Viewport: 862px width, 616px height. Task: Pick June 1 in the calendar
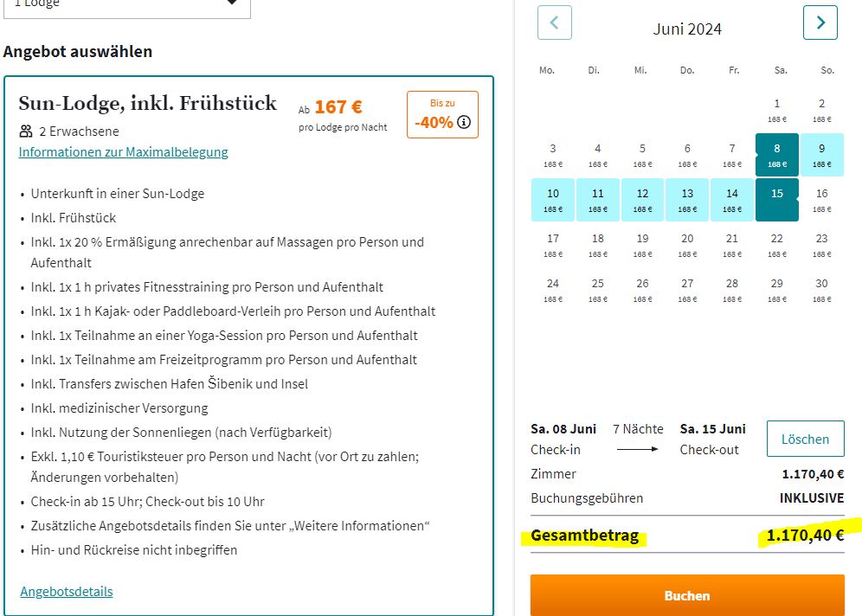pos(777,110)
